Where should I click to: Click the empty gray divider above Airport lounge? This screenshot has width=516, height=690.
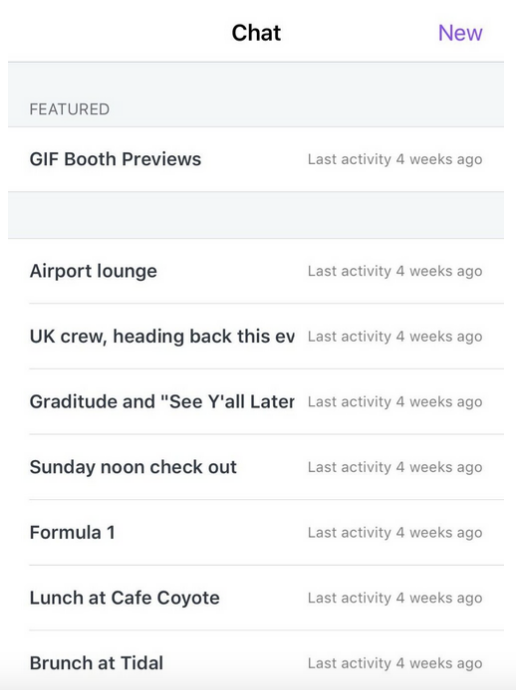coord(256,215)
